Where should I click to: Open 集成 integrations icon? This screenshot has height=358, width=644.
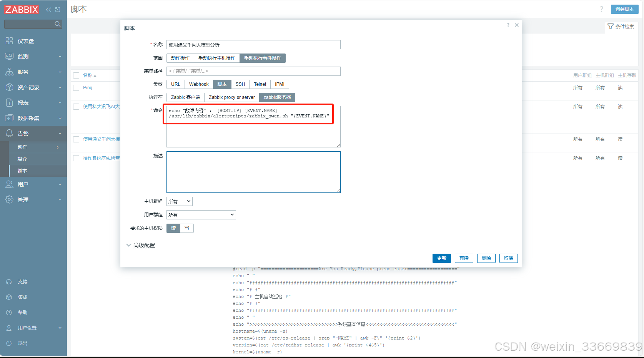[9, 297]
